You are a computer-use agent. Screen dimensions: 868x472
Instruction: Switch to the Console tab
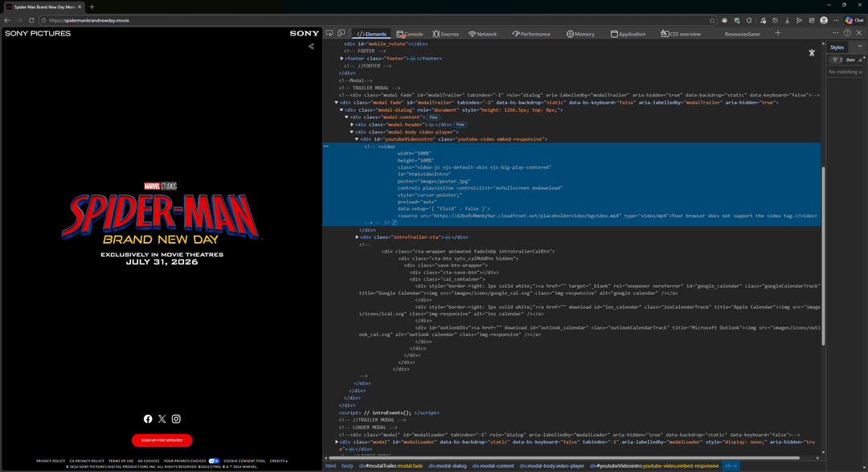[x=410, y=34]
